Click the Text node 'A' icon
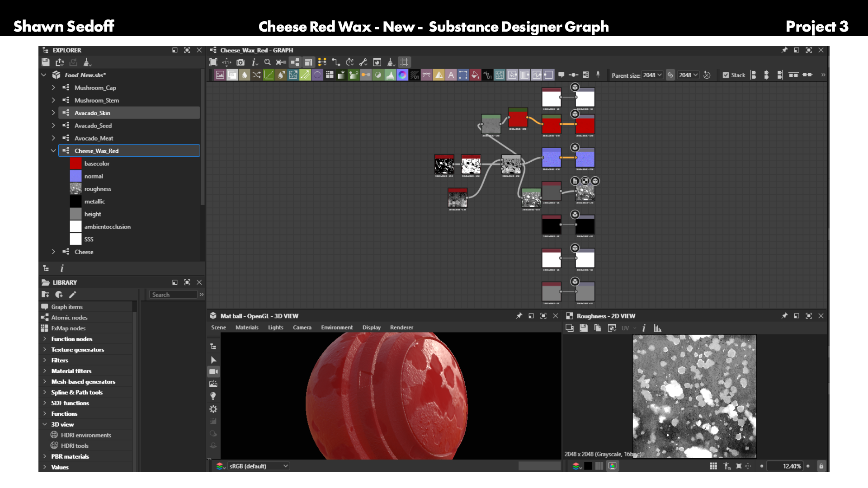This screenshot has width=868, height=488. 451,75
